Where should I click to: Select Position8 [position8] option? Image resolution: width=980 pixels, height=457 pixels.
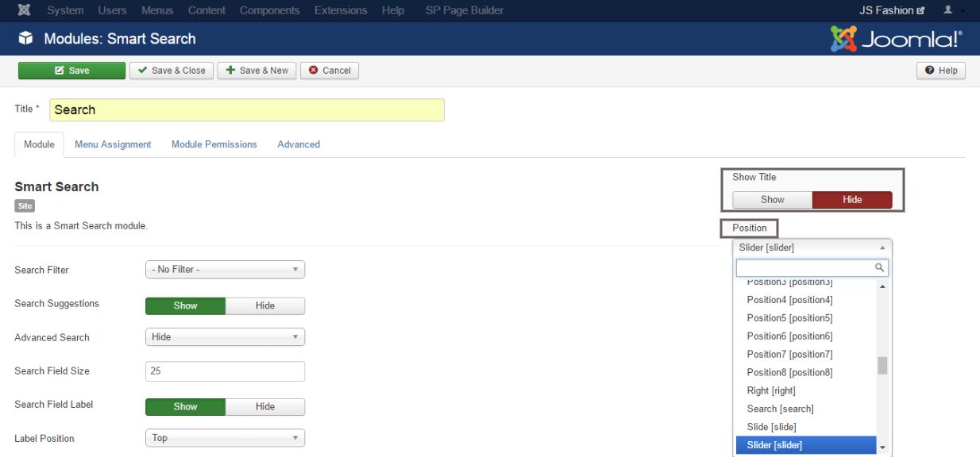805,373
